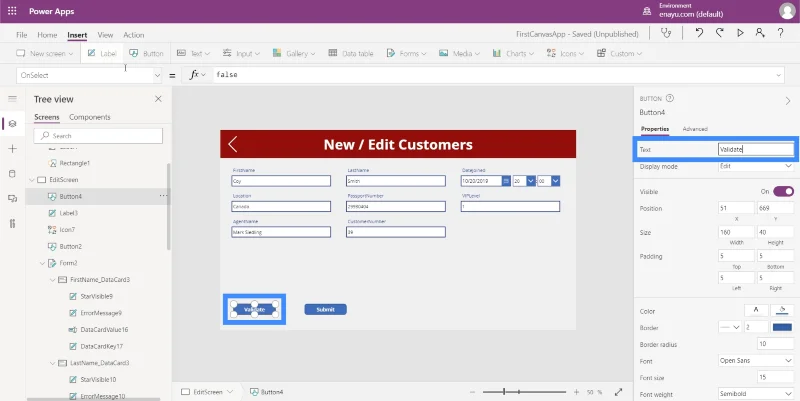This screenshot has width=800, height=401.
Task: Open the View menu tab
Action: tap(105, 35)
